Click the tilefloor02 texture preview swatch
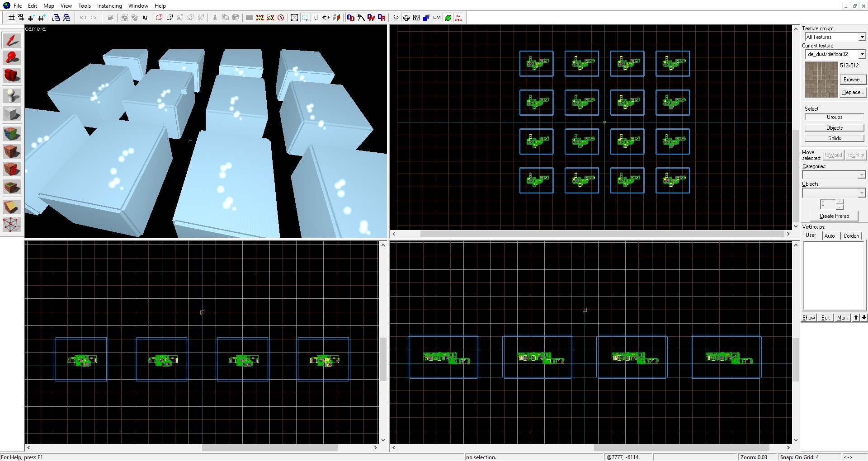Viewport: 868px width, 461px height. [821, 80]
